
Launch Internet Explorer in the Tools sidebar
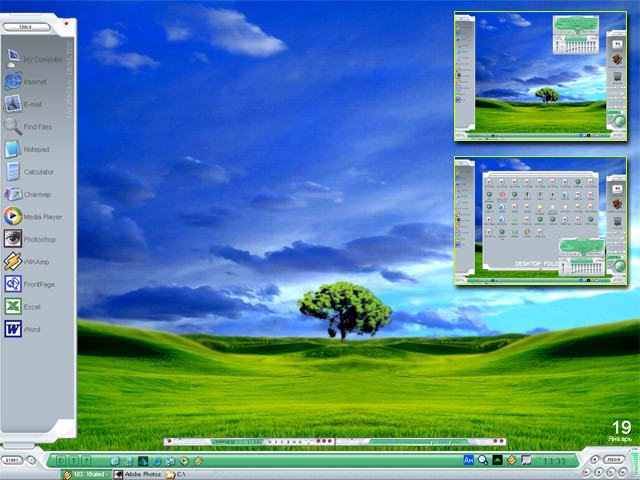tap(25, 82)
